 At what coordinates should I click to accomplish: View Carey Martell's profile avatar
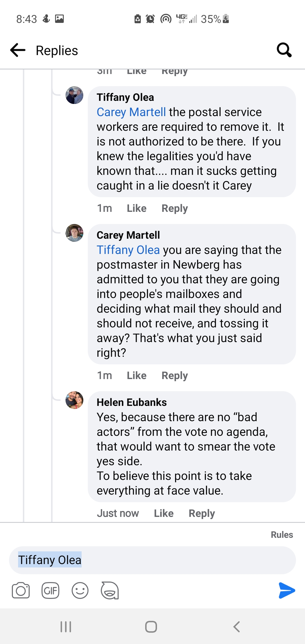pyautogui.click(x=74, y=233)
